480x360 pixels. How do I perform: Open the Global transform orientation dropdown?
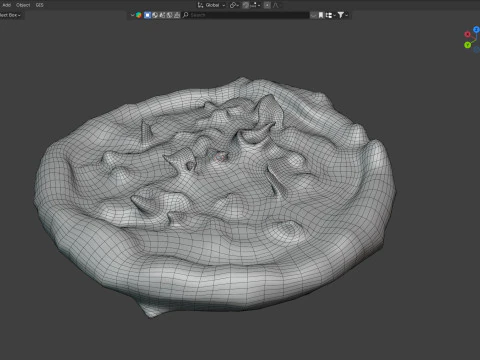pyautogui.click(x=211, y=5)
